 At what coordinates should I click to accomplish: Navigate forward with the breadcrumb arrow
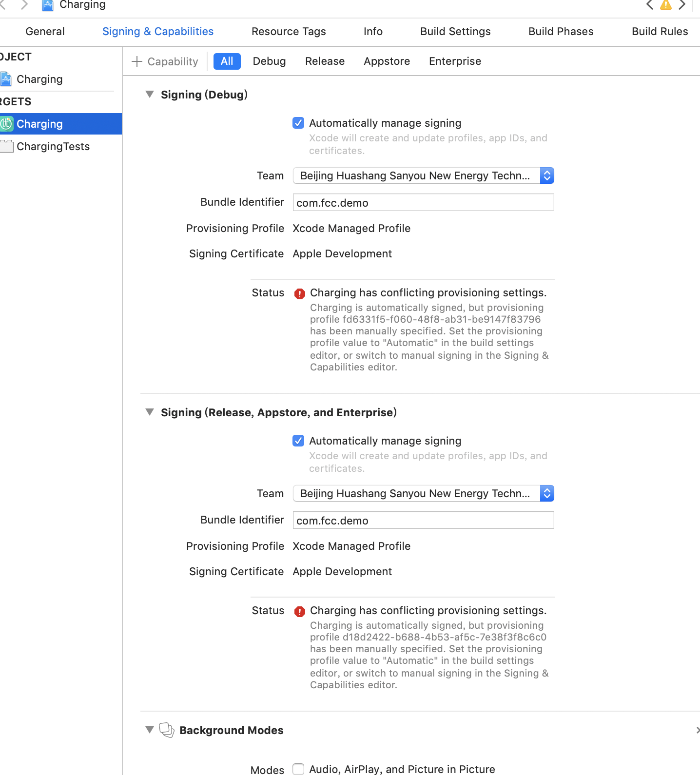coord(24,5)
